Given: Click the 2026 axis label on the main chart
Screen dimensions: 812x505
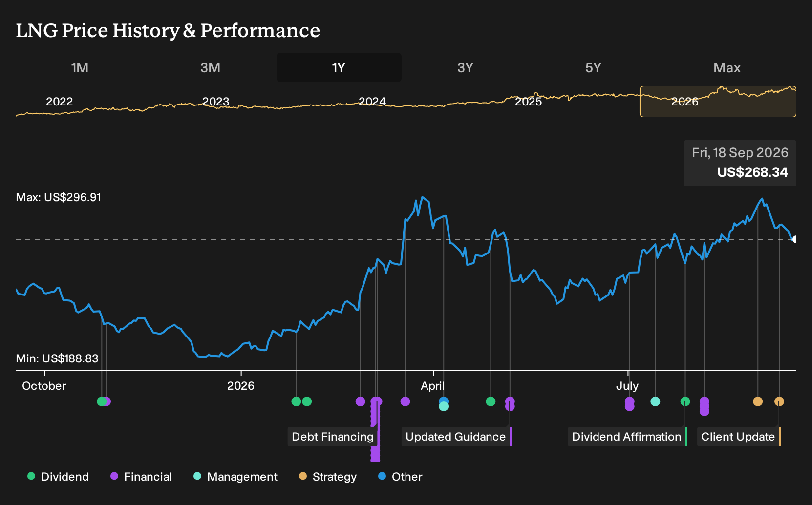Looking at the screenshot, I should pos(241,386).
